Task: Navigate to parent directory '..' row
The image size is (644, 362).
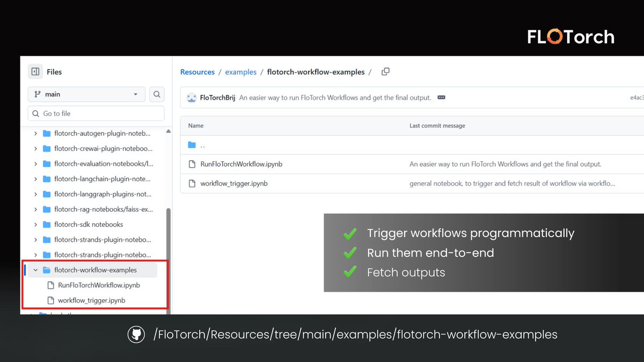Action: [412, 145]
